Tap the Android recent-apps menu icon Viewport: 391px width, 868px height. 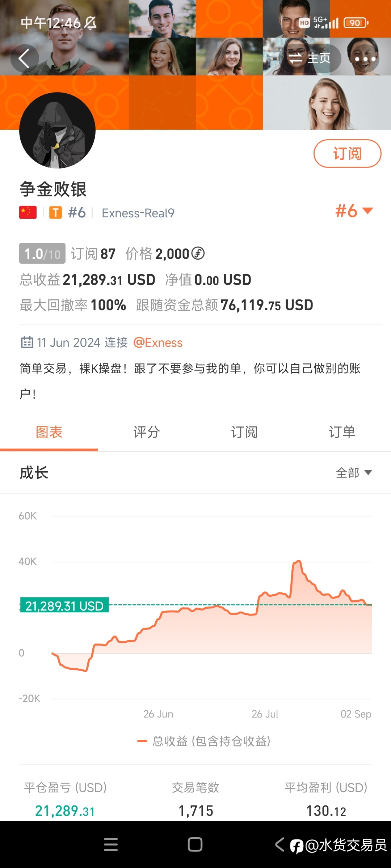click(x=111, y=844)
